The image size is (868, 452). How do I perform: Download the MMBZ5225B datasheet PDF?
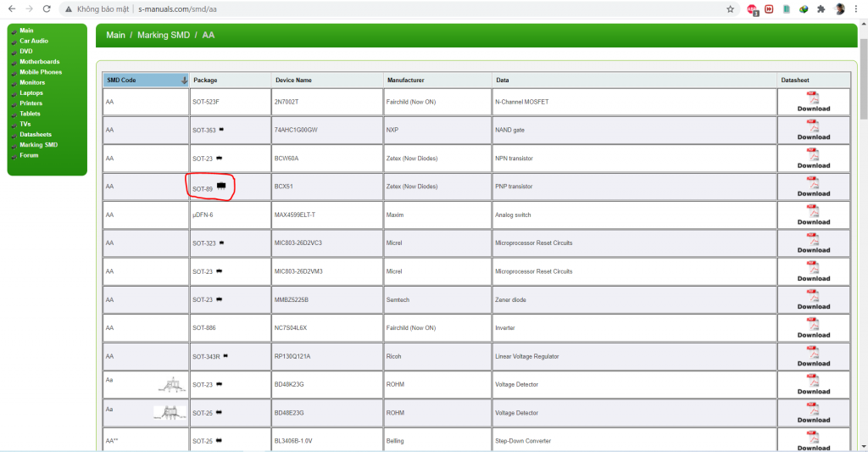[813, 299]
